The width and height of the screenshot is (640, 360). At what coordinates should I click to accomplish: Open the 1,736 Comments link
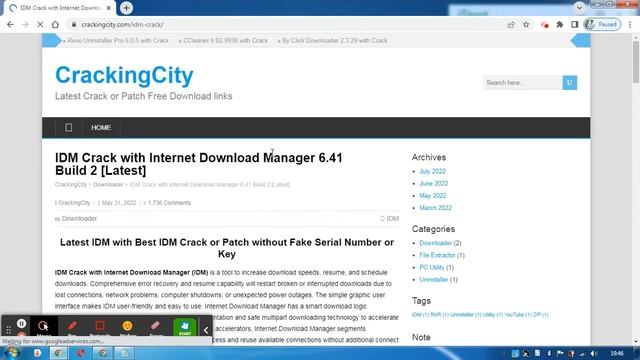click(x=169, y=203)
